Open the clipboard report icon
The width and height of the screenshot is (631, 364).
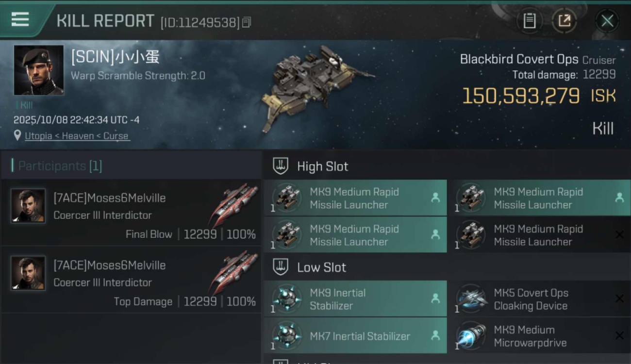coord(530,21)
